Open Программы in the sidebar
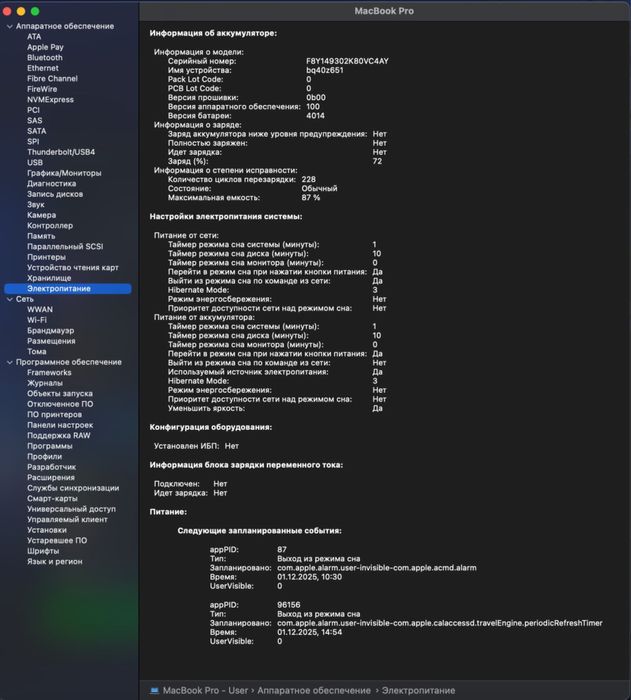 coord(50,446)
